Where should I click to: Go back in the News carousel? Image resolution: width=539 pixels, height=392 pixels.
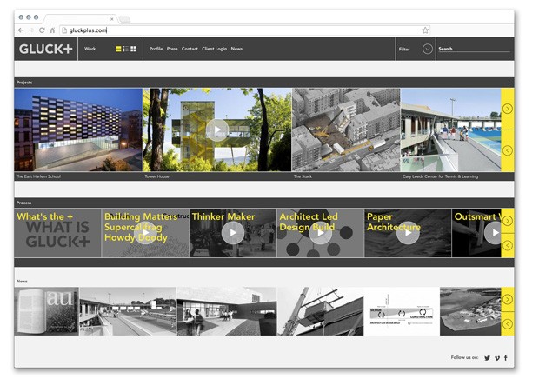pos(508,323)
